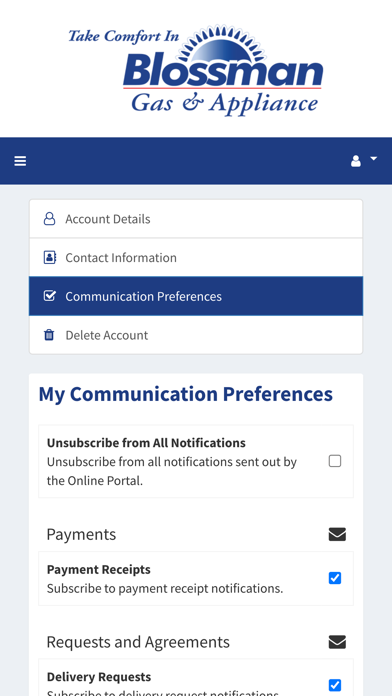Click the Requests and Agreements envelope icon
Image resolution: width=392 pixels, height=696 pixels.
337,642
